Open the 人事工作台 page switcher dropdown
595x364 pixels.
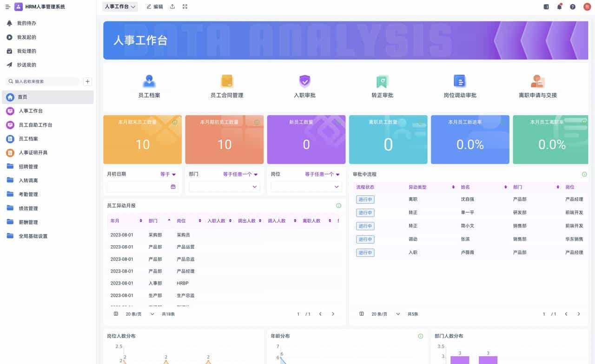[120, 6]
